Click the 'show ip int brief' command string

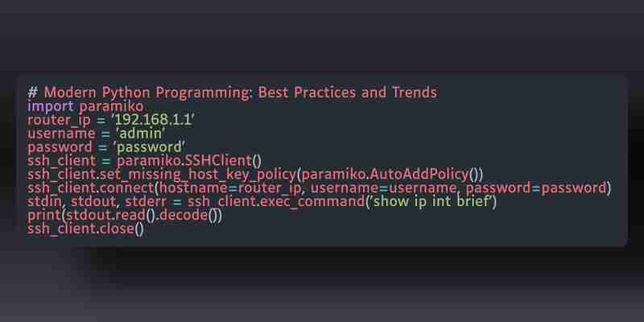coord(431,202)
